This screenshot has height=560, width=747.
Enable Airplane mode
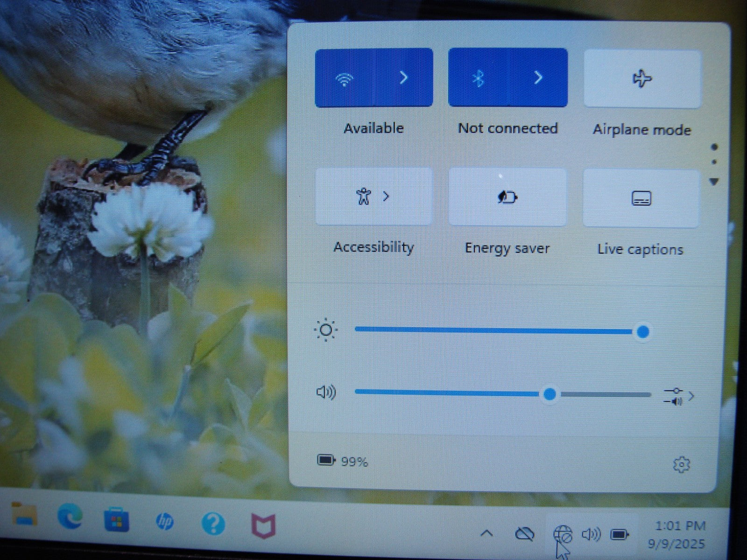click(x=642, y=79)
